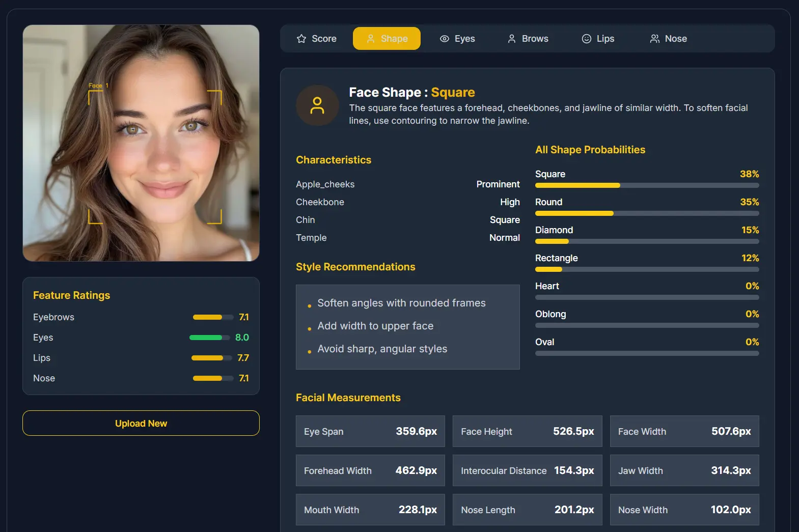Click the eye icon on Eyes tab
The image size is (799, 532).
(x=445, y=39)
